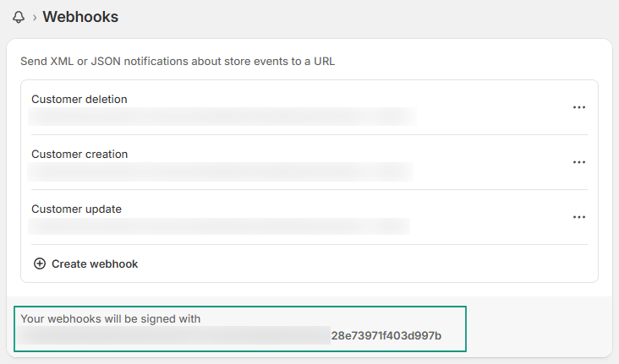Screen dimensions: 619x364
Task: Open Customer deletion more actions menu
Action: click(579, 107)
